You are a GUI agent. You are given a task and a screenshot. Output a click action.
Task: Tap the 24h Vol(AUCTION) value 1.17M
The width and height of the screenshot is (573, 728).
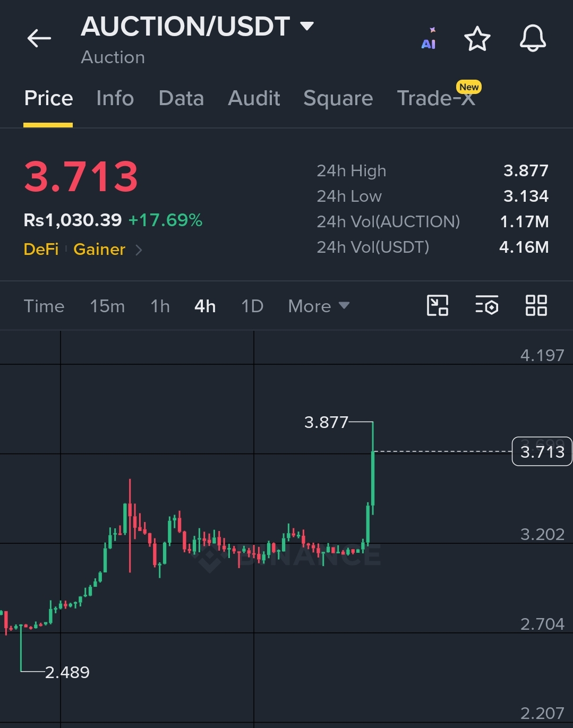click(x=524, y=221)
